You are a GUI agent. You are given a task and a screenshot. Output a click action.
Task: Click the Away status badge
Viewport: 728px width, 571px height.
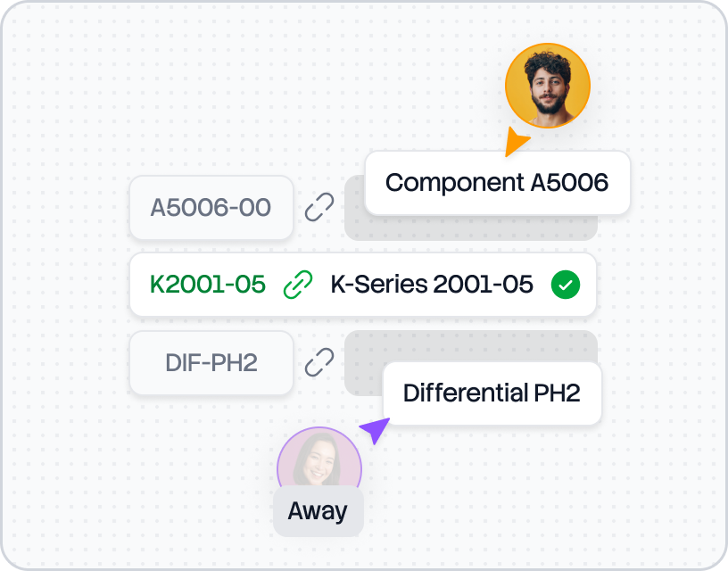318,511
